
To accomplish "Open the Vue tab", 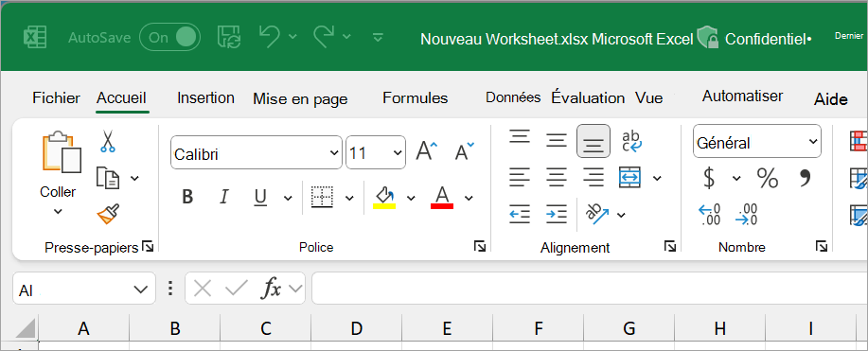I will [x=648, y=98].
